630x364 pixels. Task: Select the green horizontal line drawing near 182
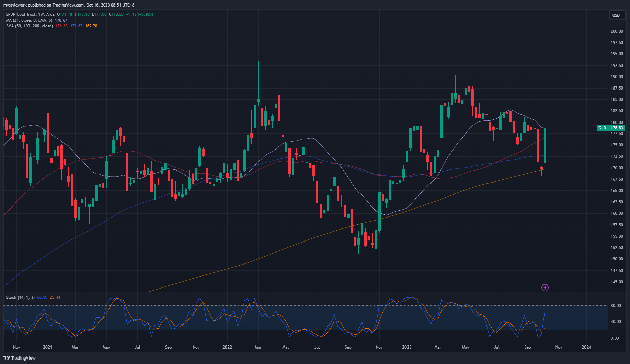[433, 114]
